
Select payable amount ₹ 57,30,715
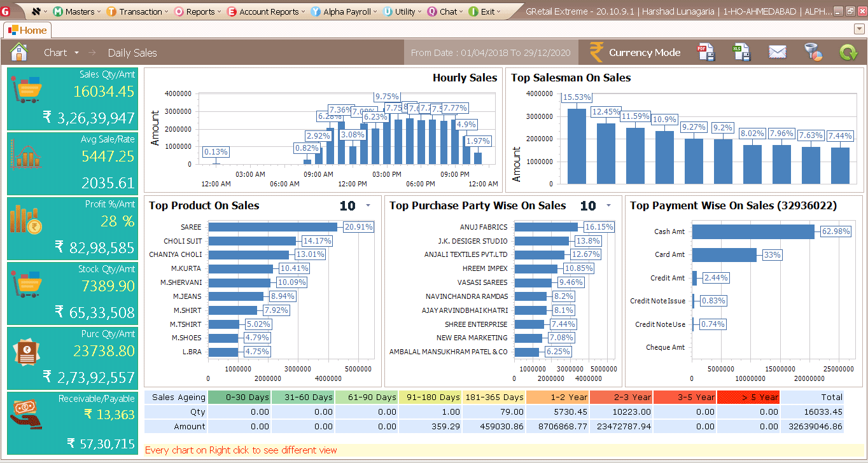101,444
